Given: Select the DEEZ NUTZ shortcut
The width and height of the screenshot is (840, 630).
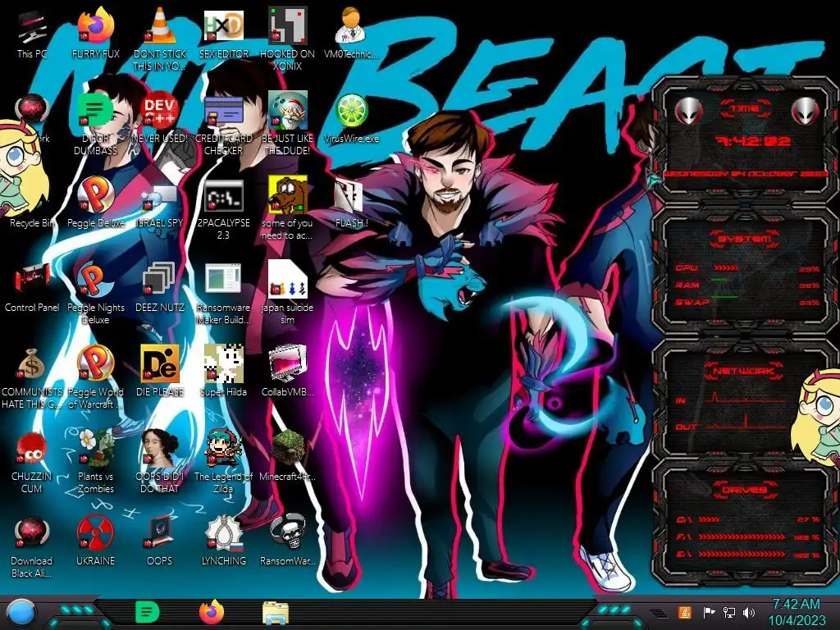Looking at the screenshot, I should tap(160, 287).
